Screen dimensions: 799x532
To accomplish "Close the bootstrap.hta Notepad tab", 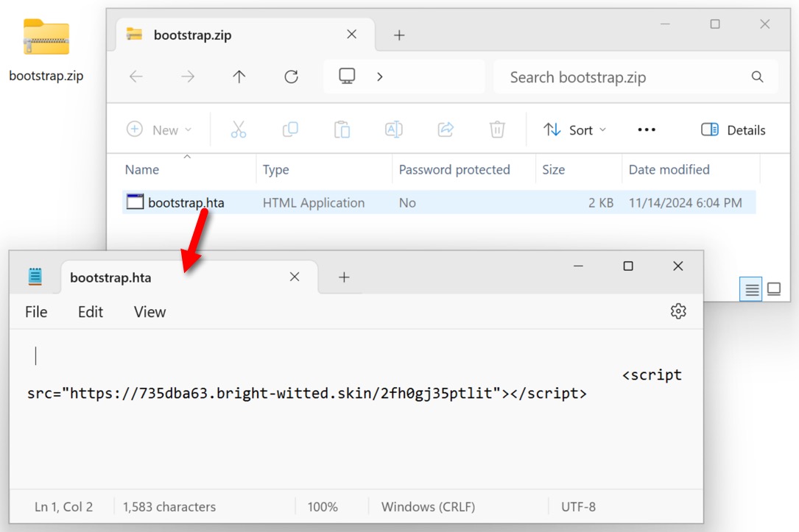I will tap(295, 277).
